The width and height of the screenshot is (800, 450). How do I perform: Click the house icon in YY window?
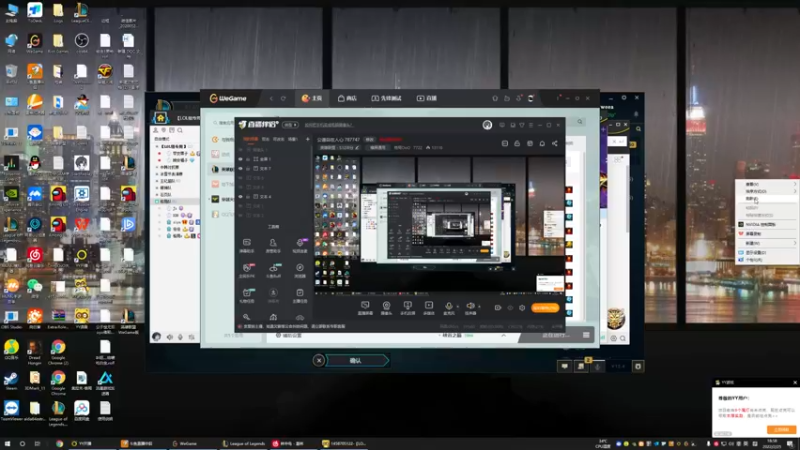coord(161,118)
